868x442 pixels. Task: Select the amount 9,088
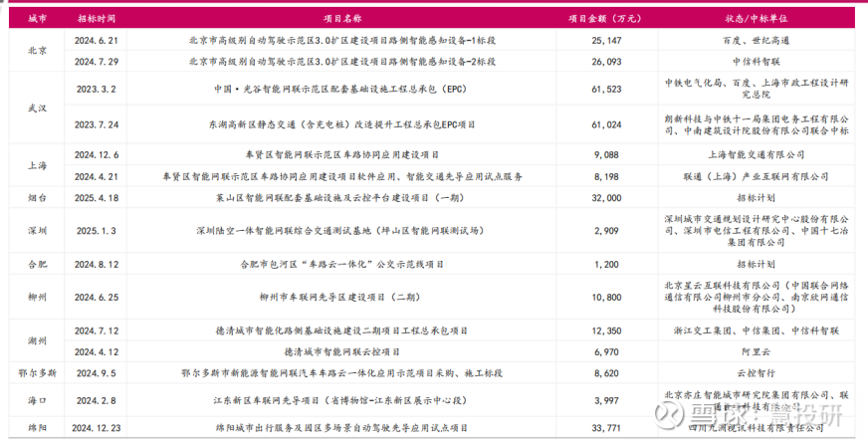click(x=606, y=154)
